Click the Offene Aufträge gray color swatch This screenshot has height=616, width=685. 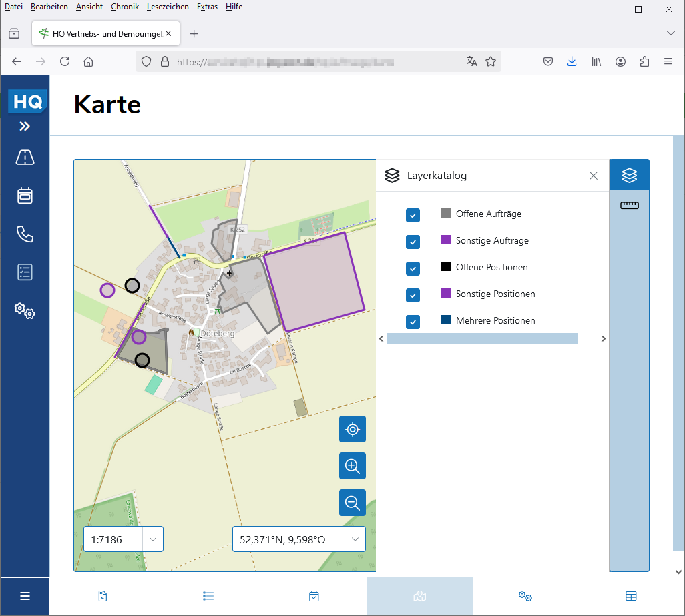pos(446,214)
